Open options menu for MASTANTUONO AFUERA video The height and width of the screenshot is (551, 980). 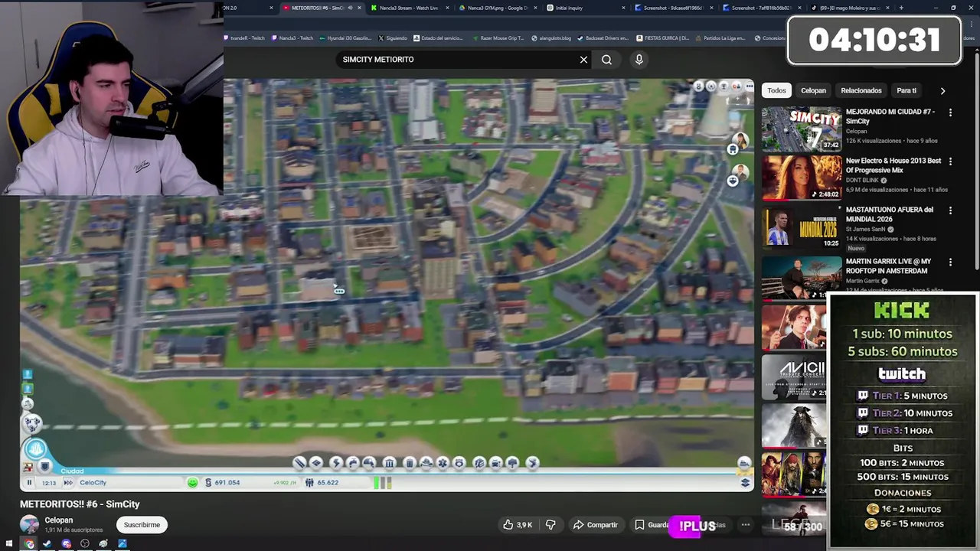[x=950, y=210]
